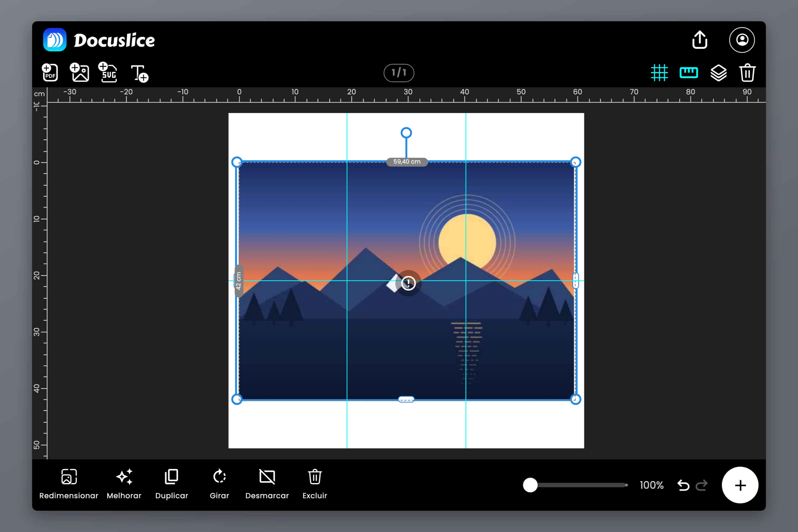Rotate the image using Girar

pos(219,484)
